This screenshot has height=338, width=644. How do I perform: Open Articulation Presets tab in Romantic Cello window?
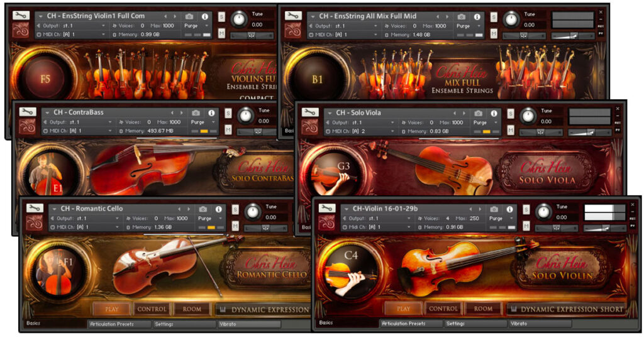click(119, 324)
